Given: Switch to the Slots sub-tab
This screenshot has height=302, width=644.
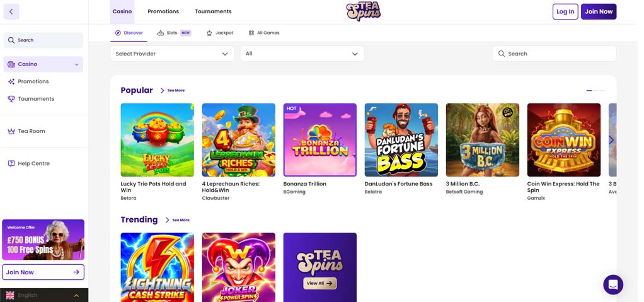Looking at the screenshot, I should tap(174, 33).
